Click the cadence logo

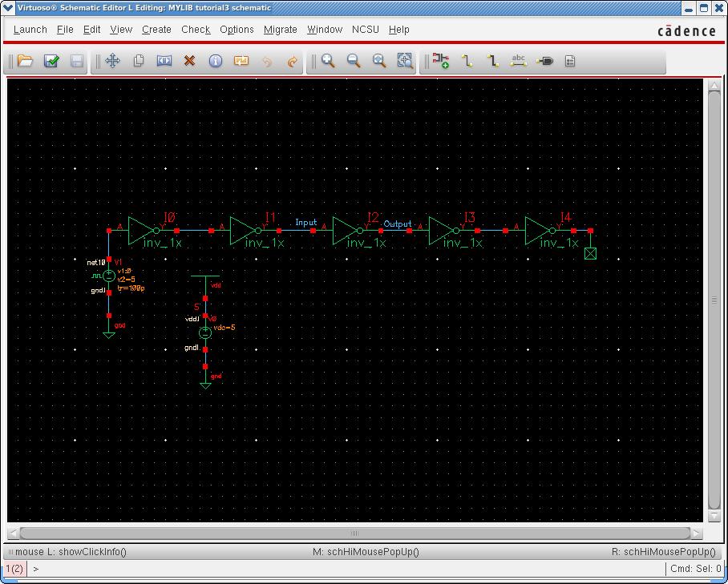(x=686, y=30)
